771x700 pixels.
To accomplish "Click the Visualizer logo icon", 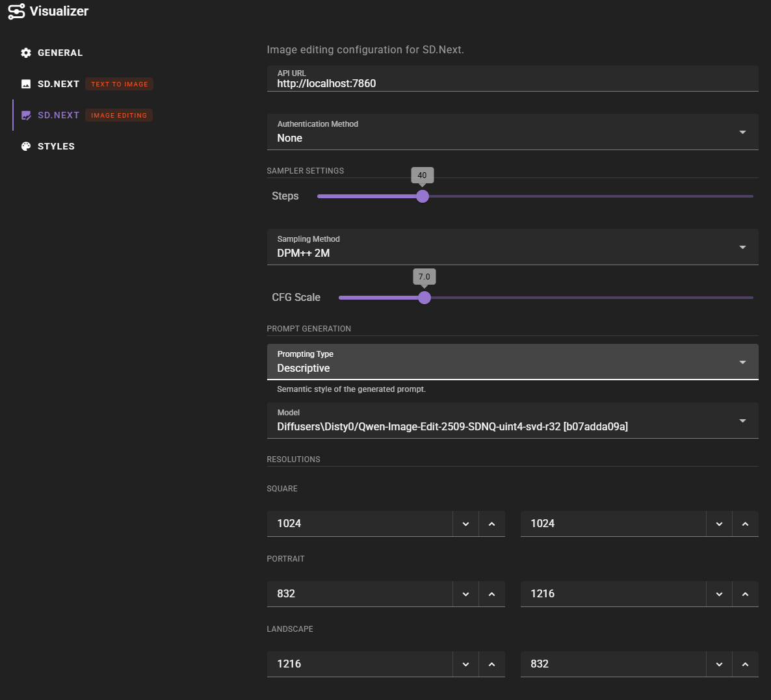I will pos(16,11).
